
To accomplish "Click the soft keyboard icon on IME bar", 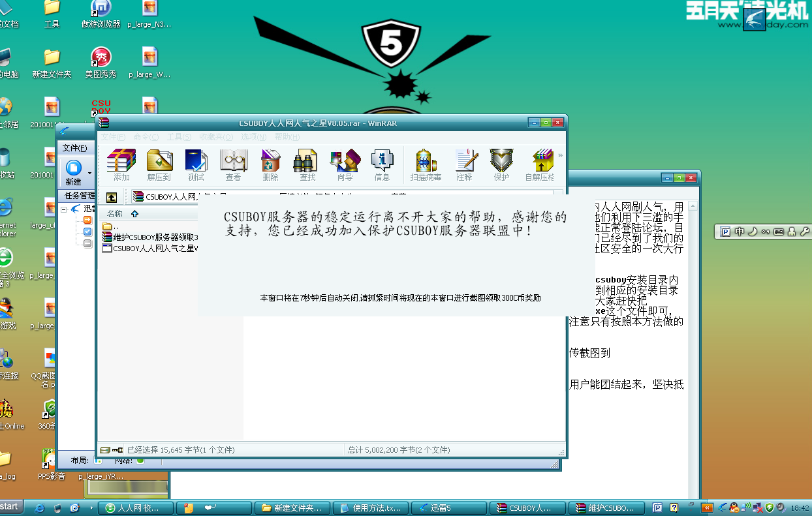I will [x=778, y=231].
